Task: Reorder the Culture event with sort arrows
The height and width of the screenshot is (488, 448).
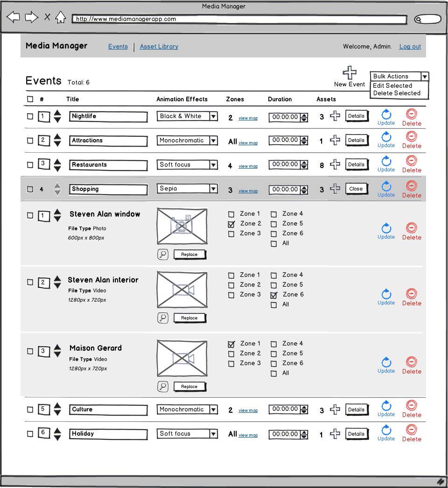Action: pyautogui.click(x=57, y=409)
